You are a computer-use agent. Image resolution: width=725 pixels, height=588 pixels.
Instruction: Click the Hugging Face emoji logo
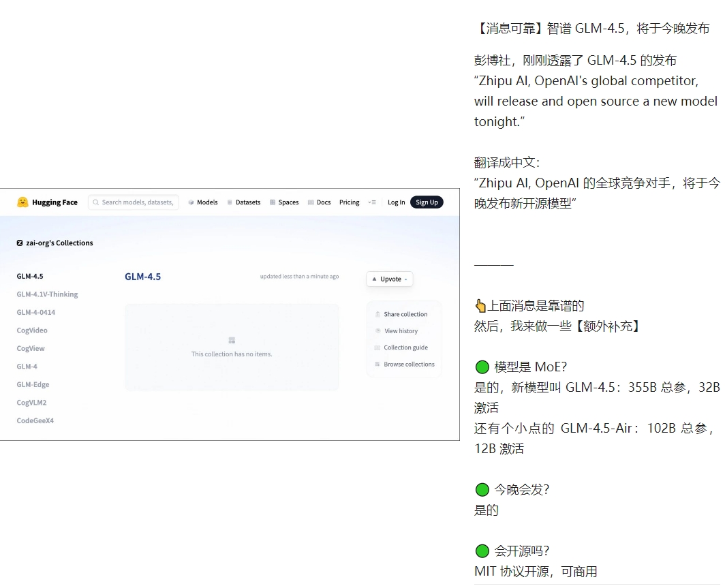point(22,202)
